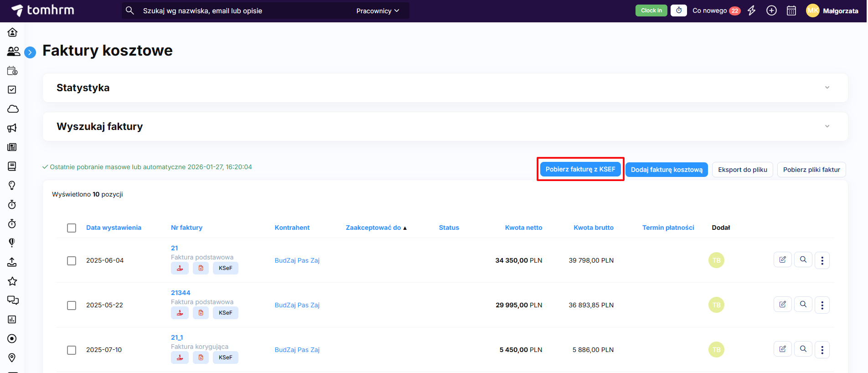Toggle the select-all checkbox in table header

72,228
